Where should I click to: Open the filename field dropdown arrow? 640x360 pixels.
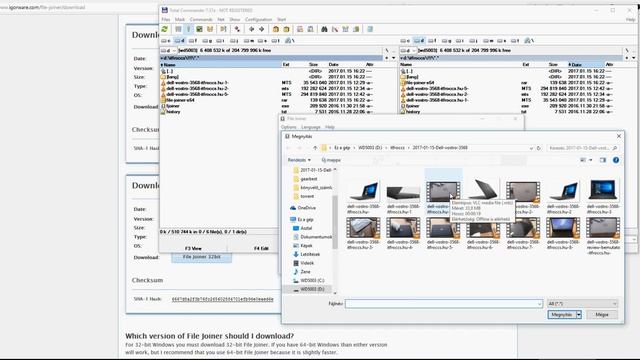539,304
